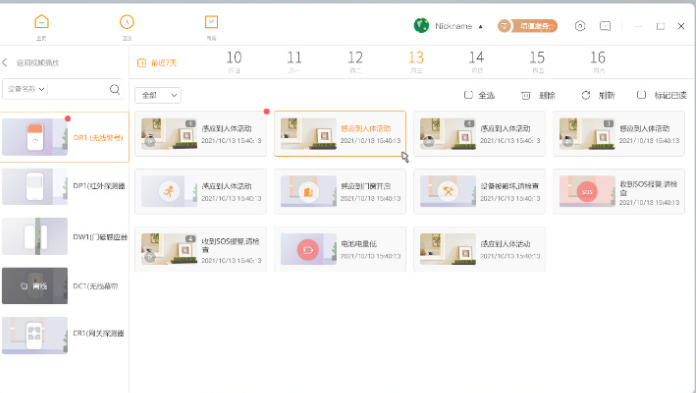Select device DR1 in the device list

tap(64, 137)
